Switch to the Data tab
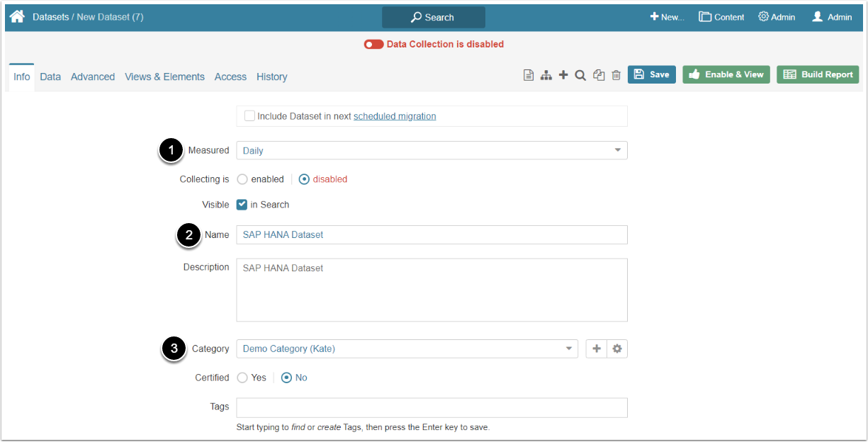This screenshot has height=442, width=868. 50,76
